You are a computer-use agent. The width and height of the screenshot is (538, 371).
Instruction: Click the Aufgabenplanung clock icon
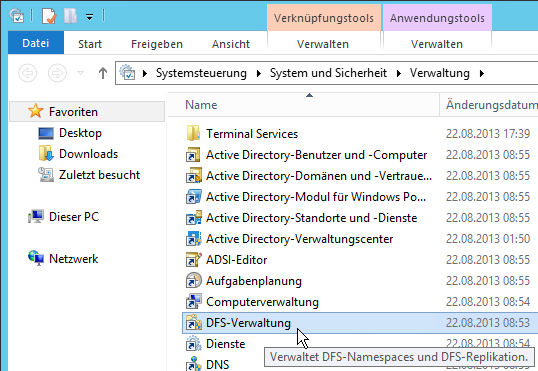click(194, 281)
